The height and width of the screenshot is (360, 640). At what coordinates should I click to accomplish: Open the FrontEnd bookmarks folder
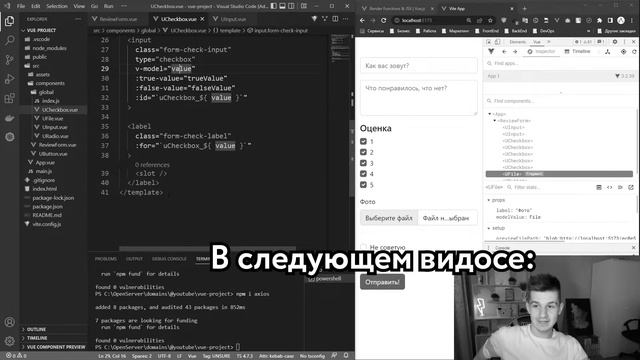click(487, 31)
